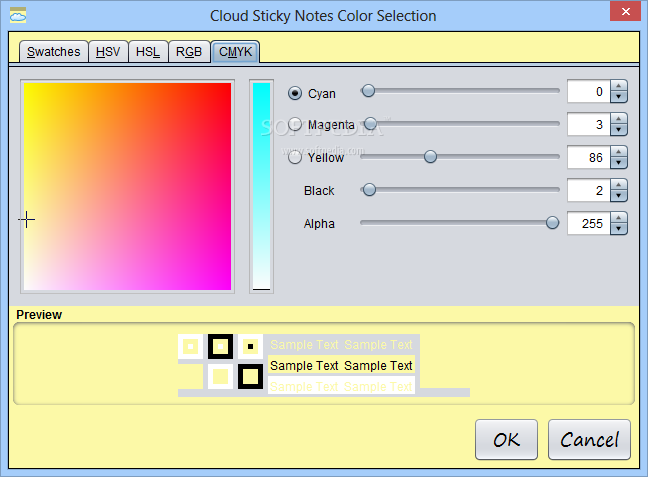Increase Magenta value with up arrow

[619, 119]
